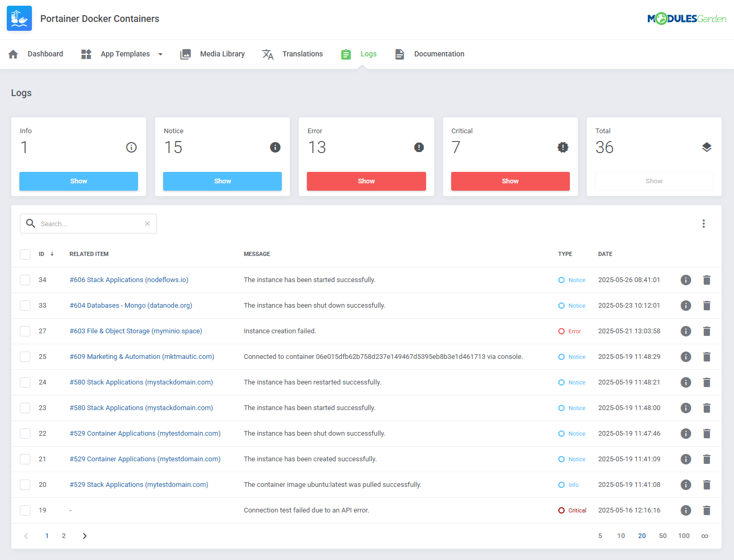Image resolution: width=734 pixels, height=560 pixels.
Task: Open #603 File & Object Storage link
Action: tap(136, 331)
